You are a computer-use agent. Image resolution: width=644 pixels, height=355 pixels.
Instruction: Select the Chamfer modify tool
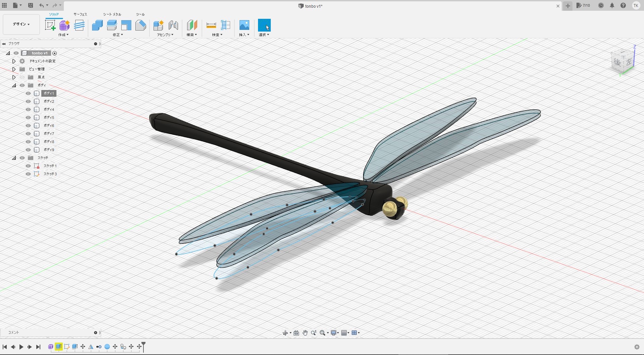click(x=141, y=25)
